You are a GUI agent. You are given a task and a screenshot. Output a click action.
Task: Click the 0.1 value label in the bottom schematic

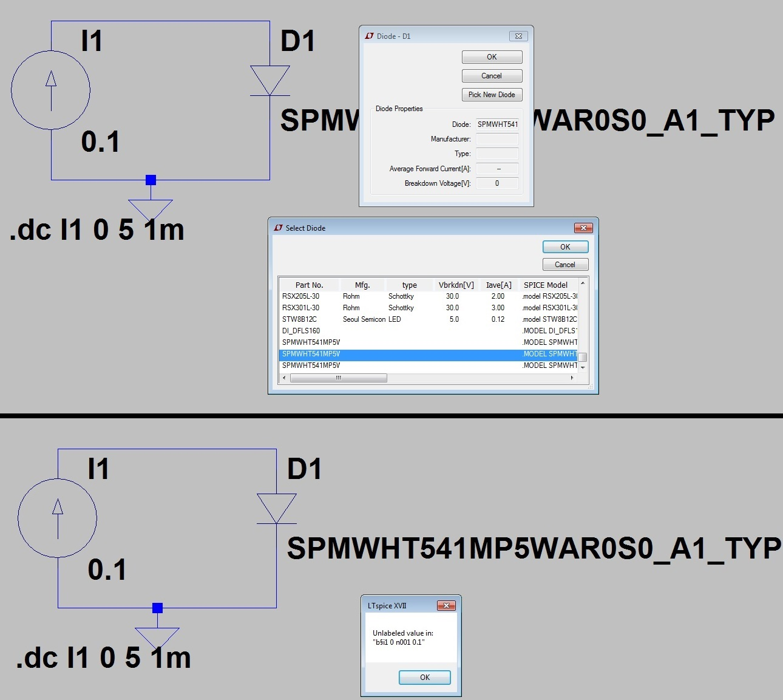coord(107,569)
